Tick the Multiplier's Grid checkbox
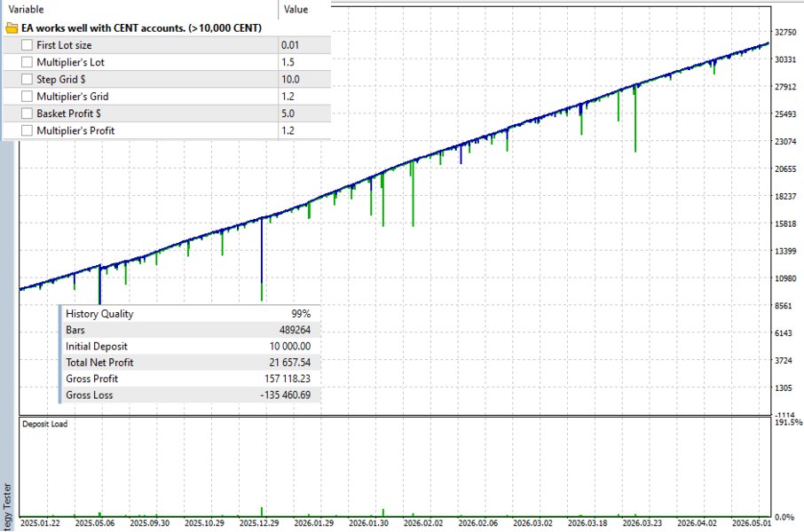804x532 pixels. pos(27,97)
